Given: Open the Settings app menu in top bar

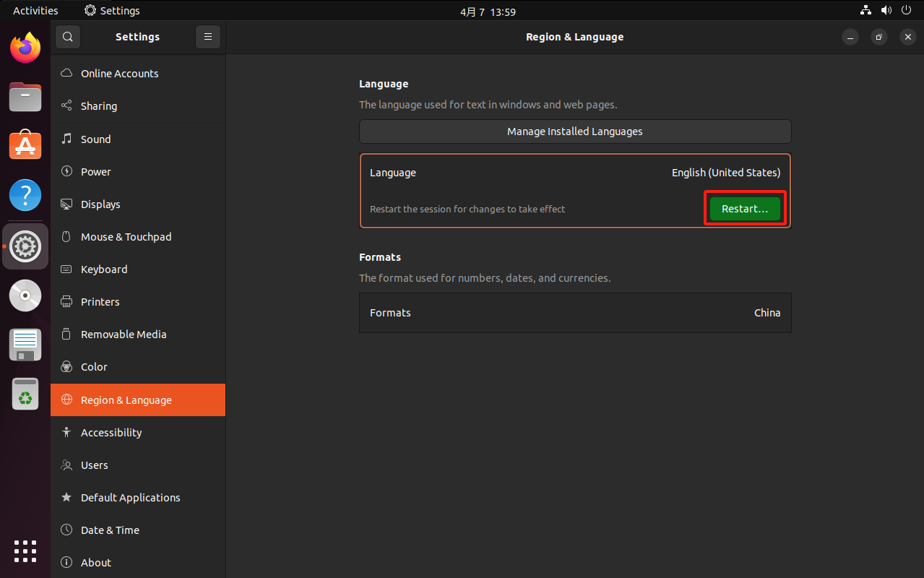Looking at the screenshot, I should (x=112, y=10).
